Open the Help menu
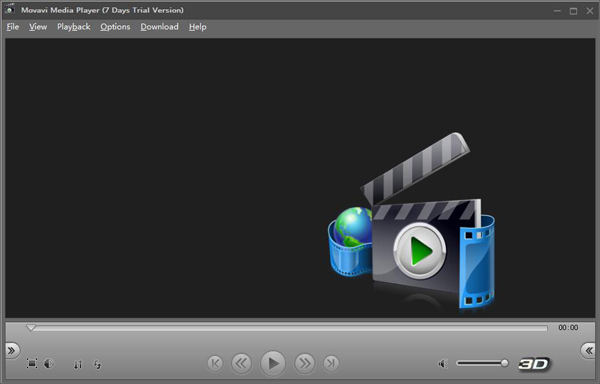Screen dimensions: 600x384 click(x=197, y=27)
